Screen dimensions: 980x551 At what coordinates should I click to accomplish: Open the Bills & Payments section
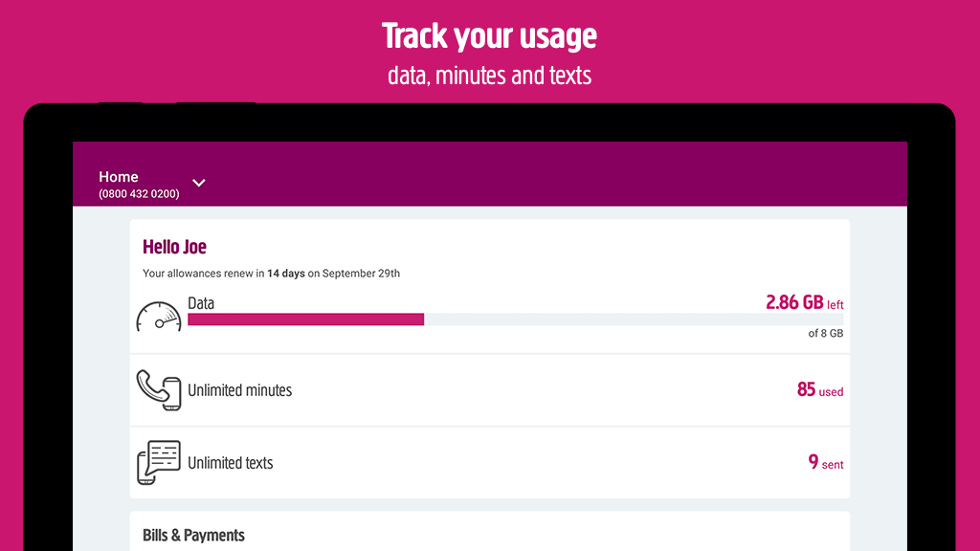(193, 536)
